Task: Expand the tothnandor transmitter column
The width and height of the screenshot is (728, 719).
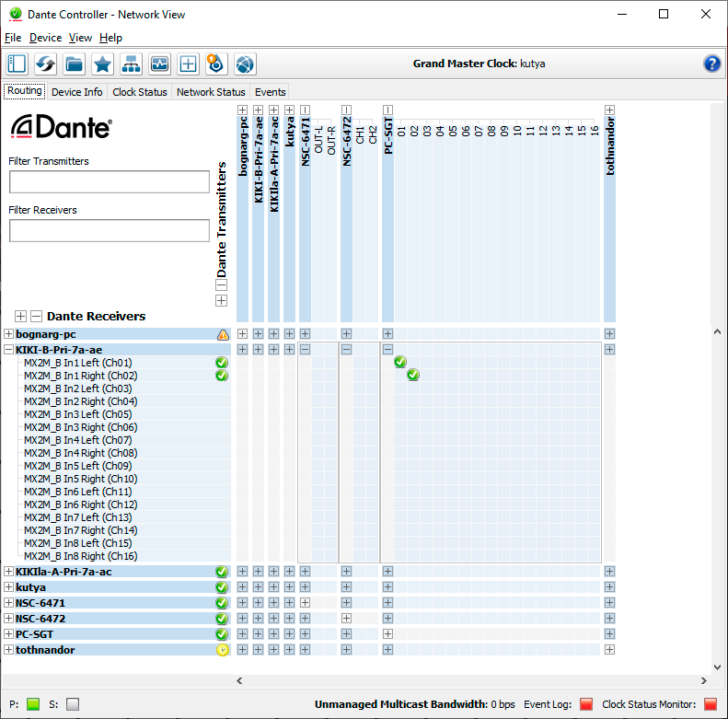Action: tap(609, 110)
